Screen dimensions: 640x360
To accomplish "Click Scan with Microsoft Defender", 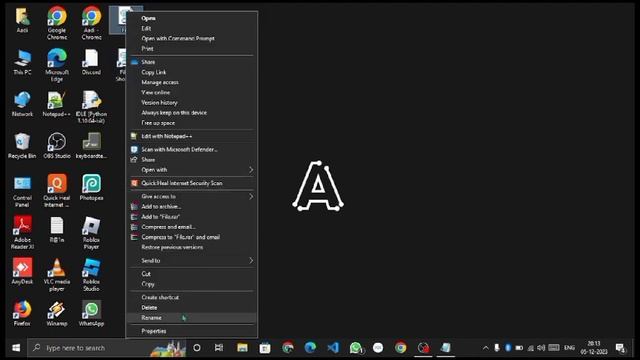I will [x=192, y=149].
